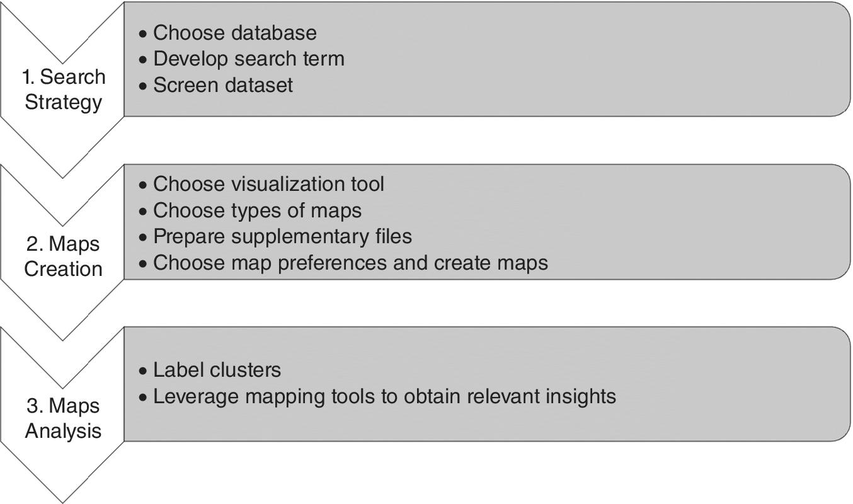
Task: Click the bullet dot before 'Prepare supplementary files'
Action: pyautogui.click(x=144, y=237)
